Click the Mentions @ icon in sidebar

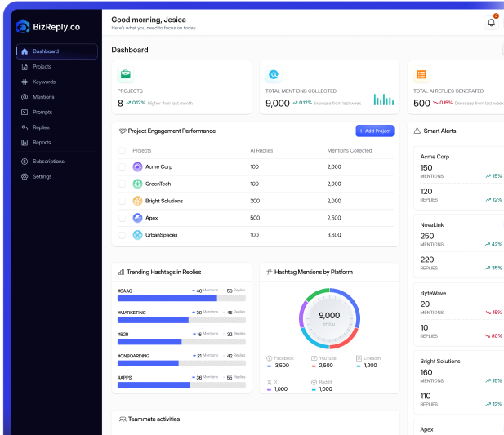tap(25, 97)
